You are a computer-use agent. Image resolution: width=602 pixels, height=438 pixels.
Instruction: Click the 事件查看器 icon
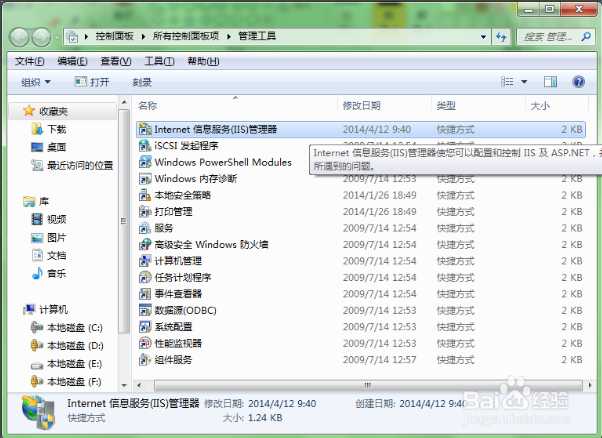click(x=145, y=294)
